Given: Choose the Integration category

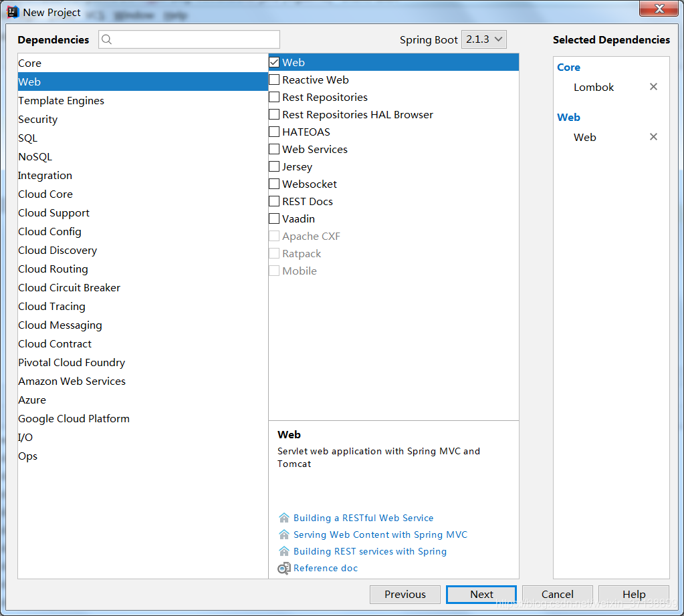Looking at the screenshot, I should pos(142,176).
